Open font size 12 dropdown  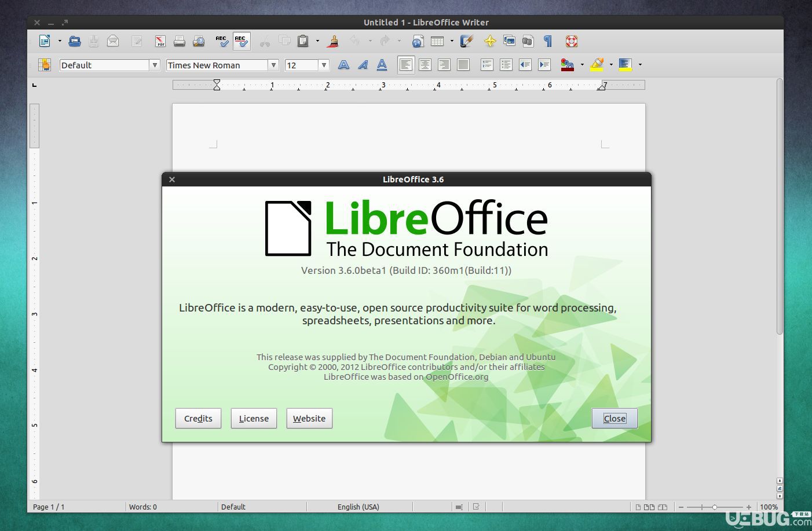(x=324, y=65)
